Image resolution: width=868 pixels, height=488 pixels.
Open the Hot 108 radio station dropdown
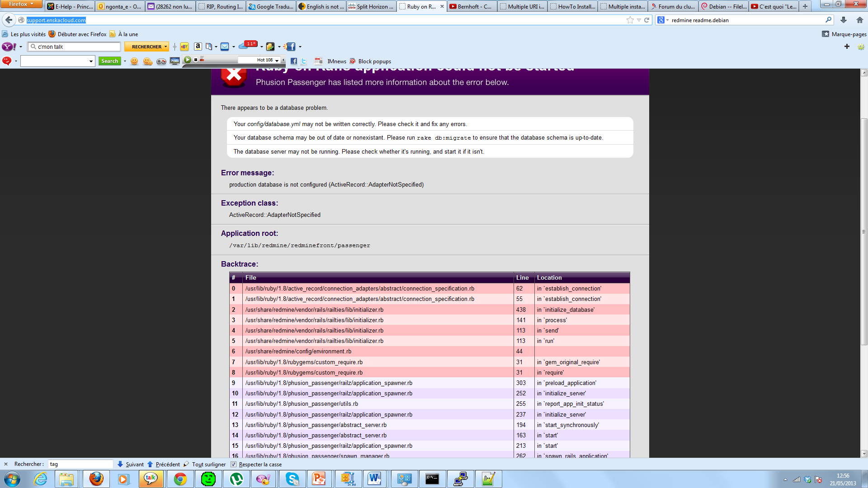(277, 60)
